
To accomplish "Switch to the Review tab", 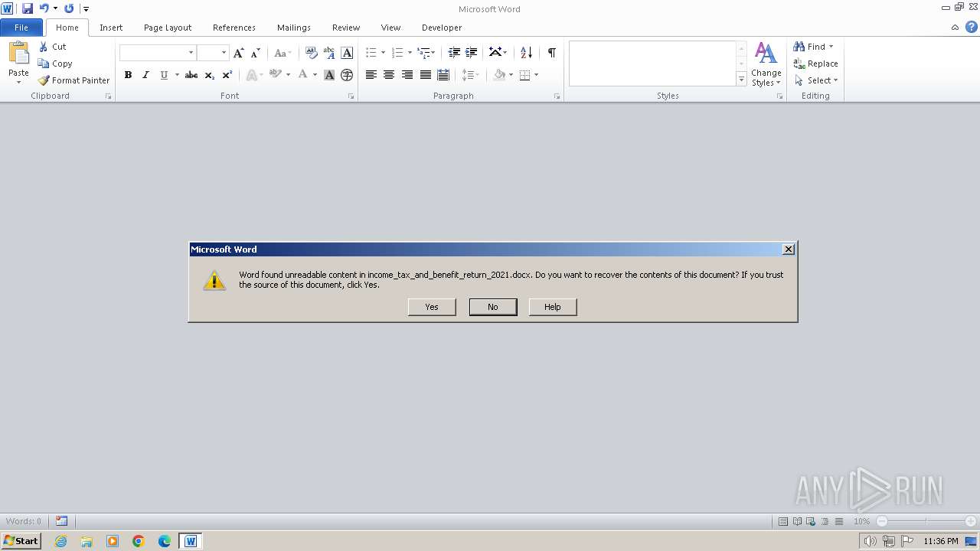I will 346,28.
